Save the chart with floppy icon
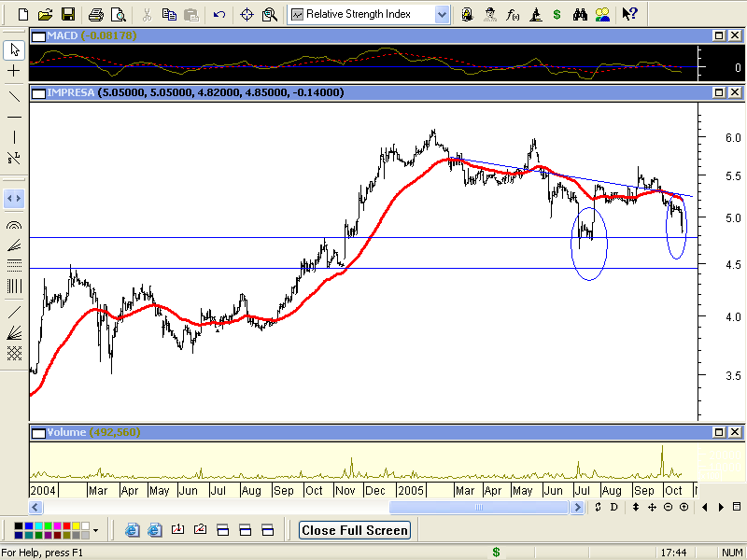 click(x=68, y=15)
